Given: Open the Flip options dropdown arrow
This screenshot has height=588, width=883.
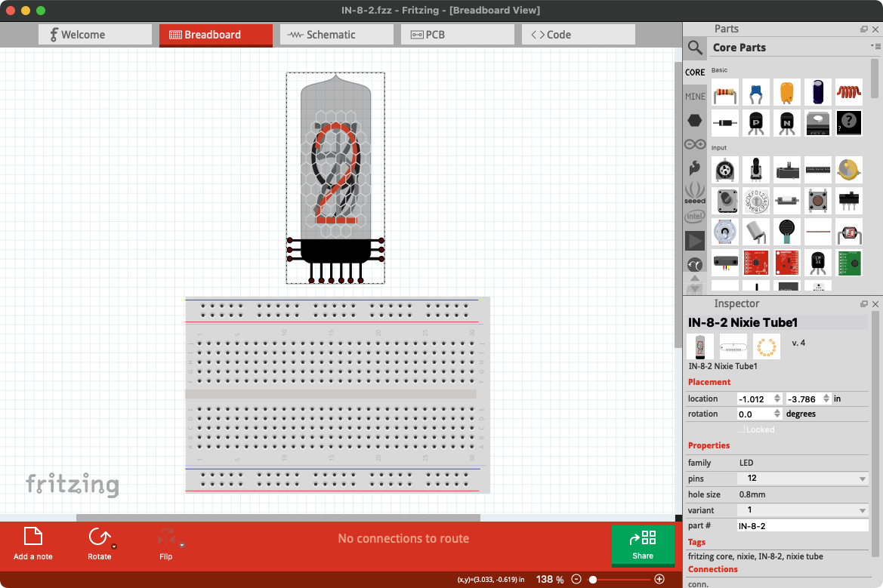Looking at the screenshot, I should coord(182,545).
